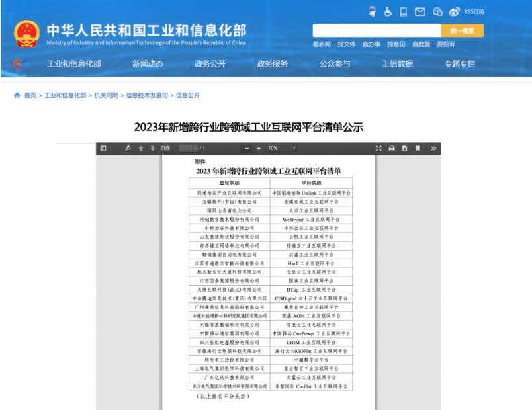532x410 pixels.
Task: Click the PDF page number field
Action: click(x=189, y=148)
